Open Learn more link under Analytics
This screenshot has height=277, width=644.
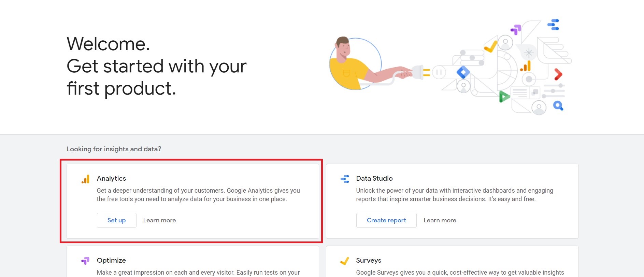pyautogui.click(x=159, y=220)
